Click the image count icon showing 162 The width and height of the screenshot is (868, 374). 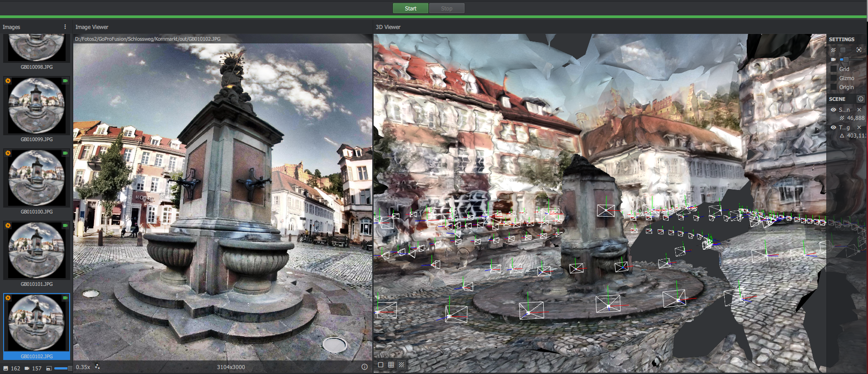6,368
